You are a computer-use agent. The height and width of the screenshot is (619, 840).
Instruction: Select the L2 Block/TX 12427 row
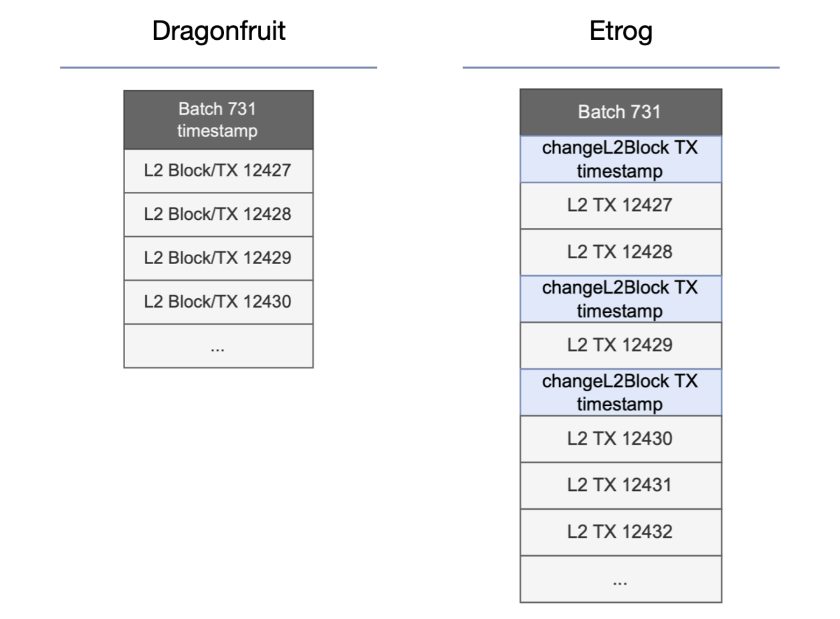pyautogui.click(x=218, y=171)
